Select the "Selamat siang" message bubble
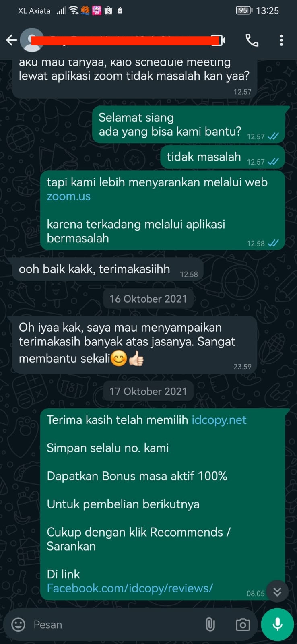 (188, 125)
